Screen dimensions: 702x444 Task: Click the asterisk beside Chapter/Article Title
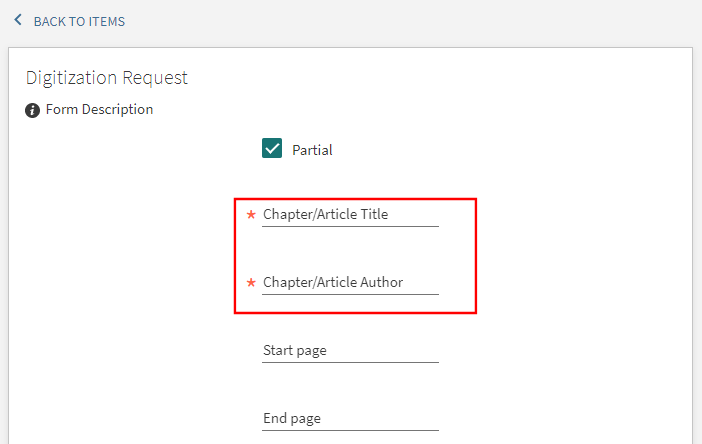point(251,214)
